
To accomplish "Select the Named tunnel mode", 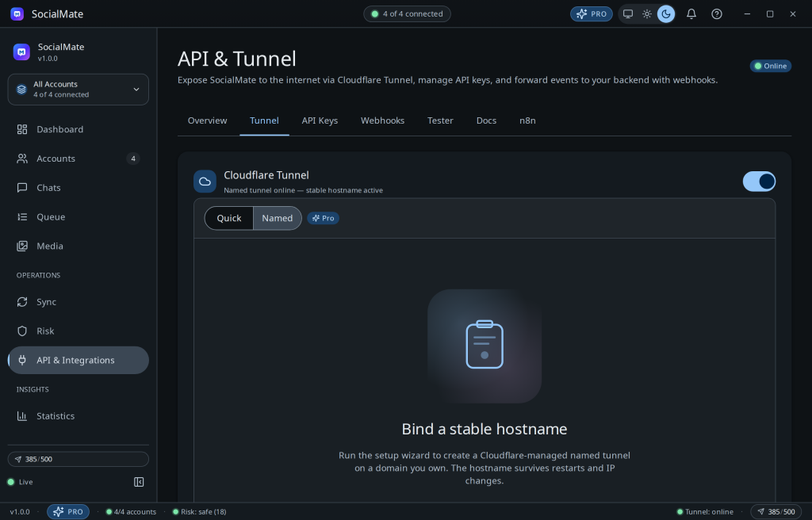I will pos(277,218).
